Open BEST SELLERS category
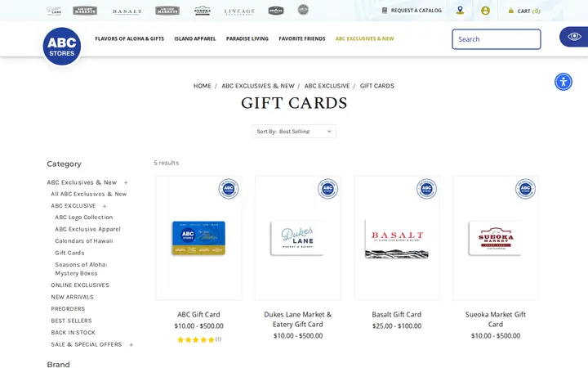This screenshot has width=588, height=368. 71,321
